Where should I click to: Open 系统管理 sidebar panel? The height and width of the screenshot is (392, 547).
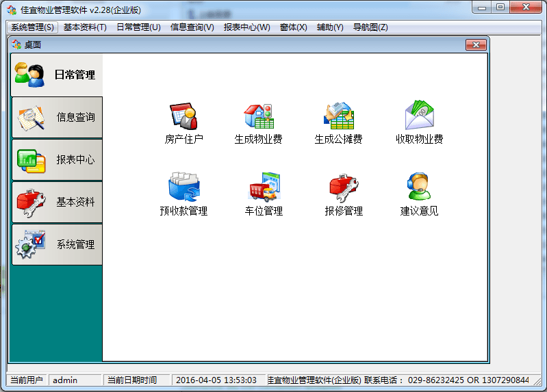(x=57, y=245)
